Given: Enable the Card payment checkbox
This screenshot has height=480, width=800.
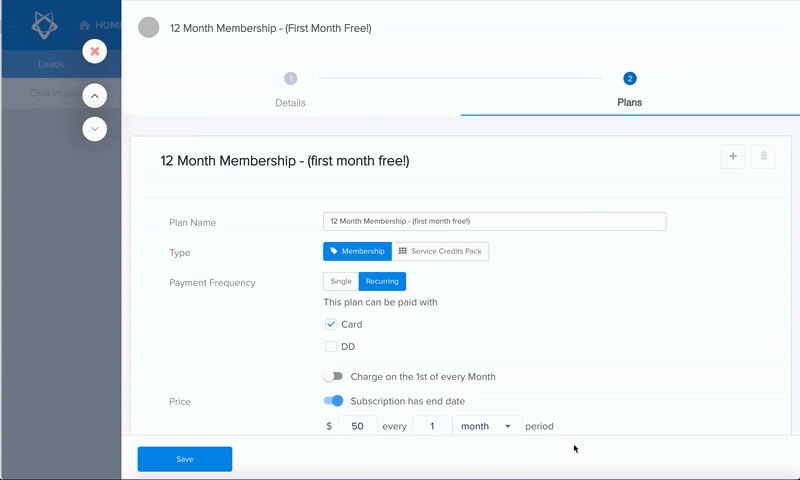Looking at the screenshot, I should (x=331, y=324).
